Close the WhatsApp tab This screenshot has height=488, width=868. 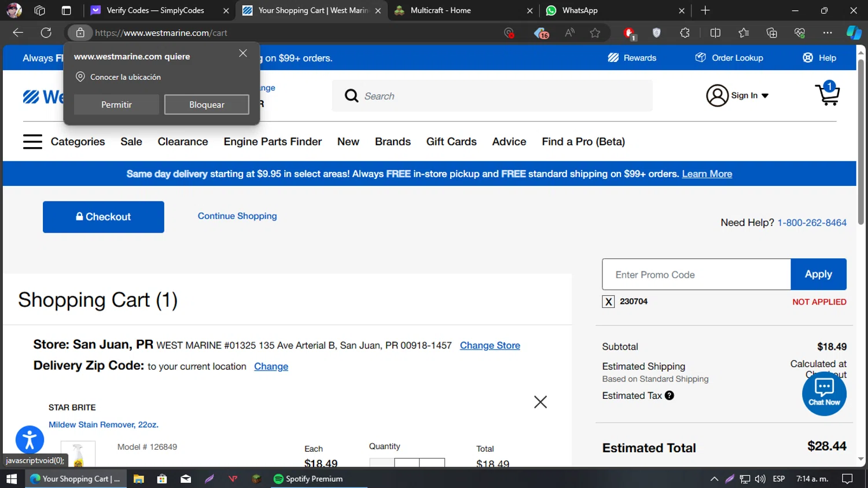[x=681, y=10]
